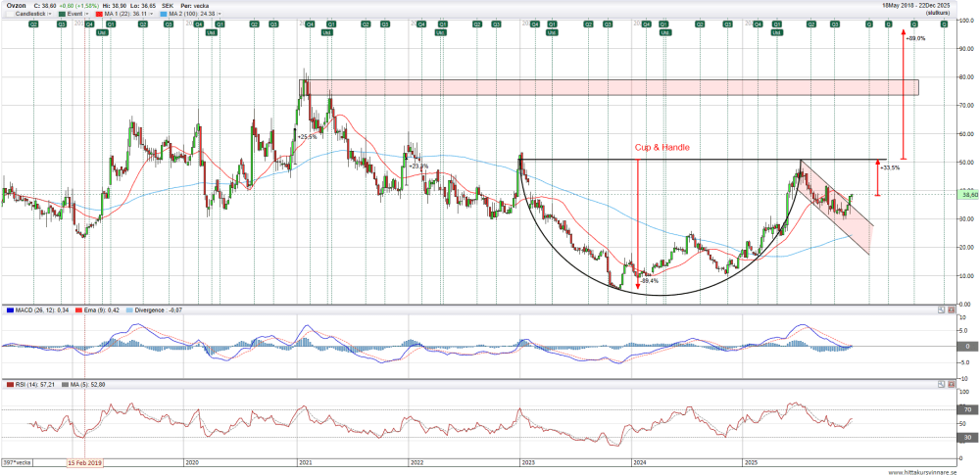This screenshot has height=475, width=980.
Task: Click the Q3 event marker in 2019
Action: [169, 24]
